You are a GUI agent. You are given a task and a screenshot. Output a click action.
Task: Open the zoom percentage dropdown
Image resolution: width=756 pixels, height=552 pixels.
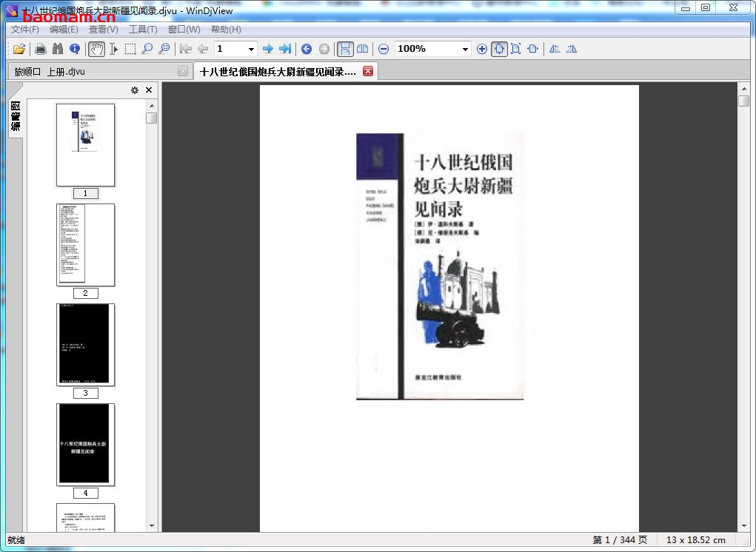coord(465,49)
